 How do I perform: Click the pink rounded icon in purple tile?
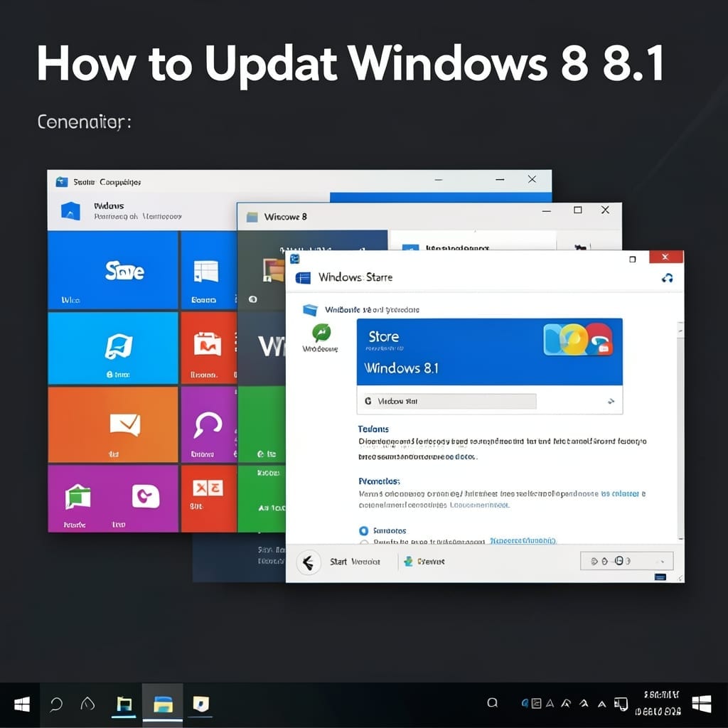(146, 496)
